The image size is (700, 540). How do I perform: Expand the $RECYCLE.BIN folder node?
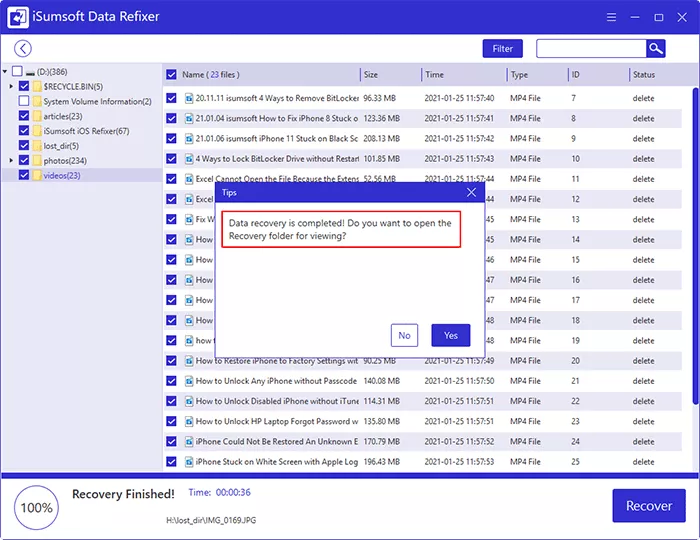pos(11,87)
